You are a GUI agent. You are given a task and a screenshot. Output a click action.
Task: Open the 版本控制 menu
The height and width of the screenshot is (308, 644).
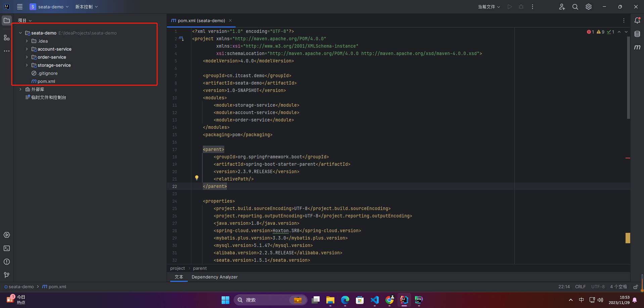pyautogui.click(x=86, y=7)
